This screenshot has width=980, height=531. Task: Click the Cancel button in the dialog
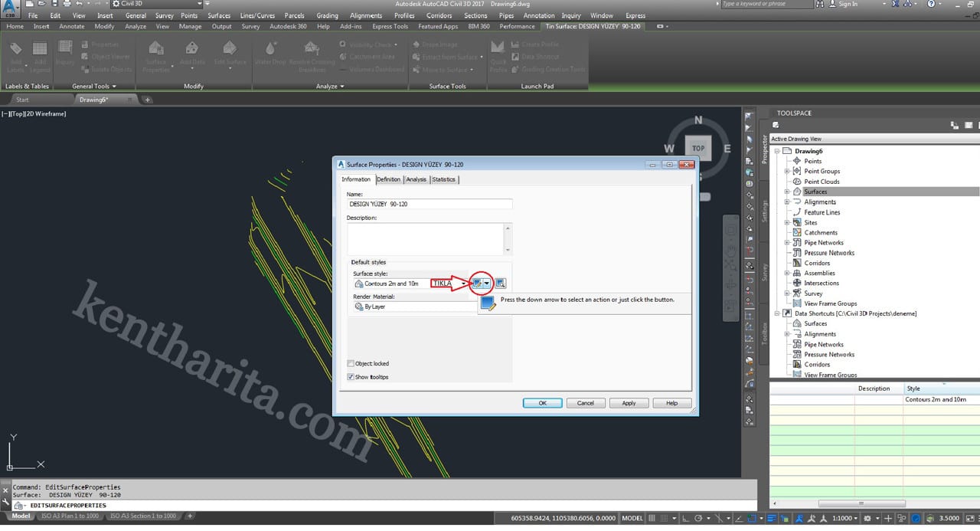click(585, 403)
